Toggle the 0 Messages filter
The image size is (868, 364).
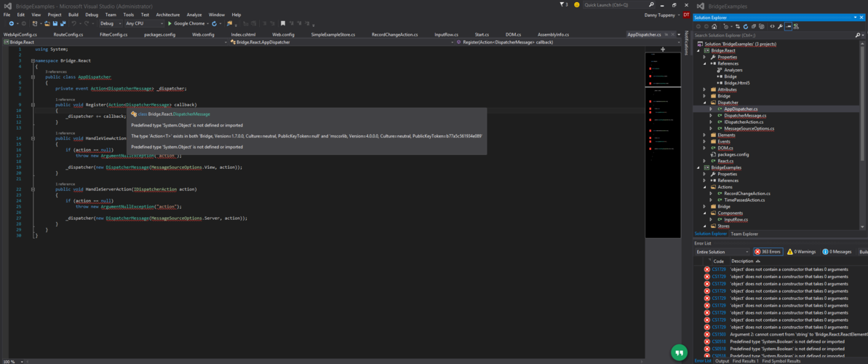click(837, 252)
